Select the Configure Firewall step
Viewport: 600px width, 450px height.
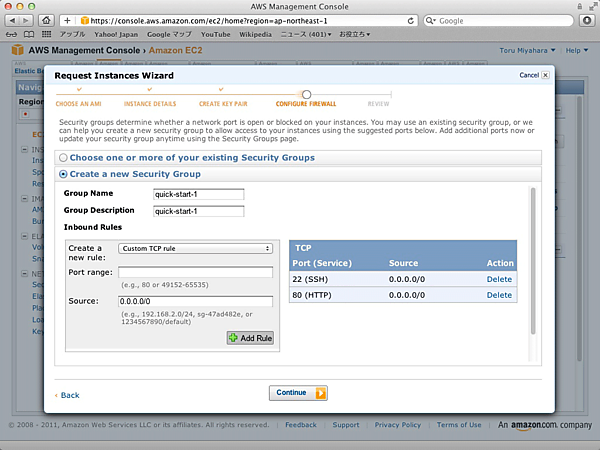[306, 104]
